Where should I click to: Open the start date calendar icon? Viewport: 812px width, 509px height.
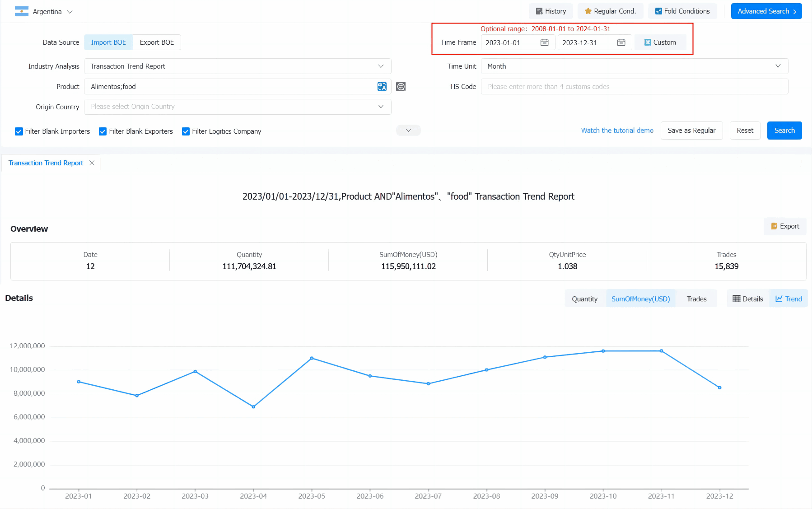click(544, 42)
